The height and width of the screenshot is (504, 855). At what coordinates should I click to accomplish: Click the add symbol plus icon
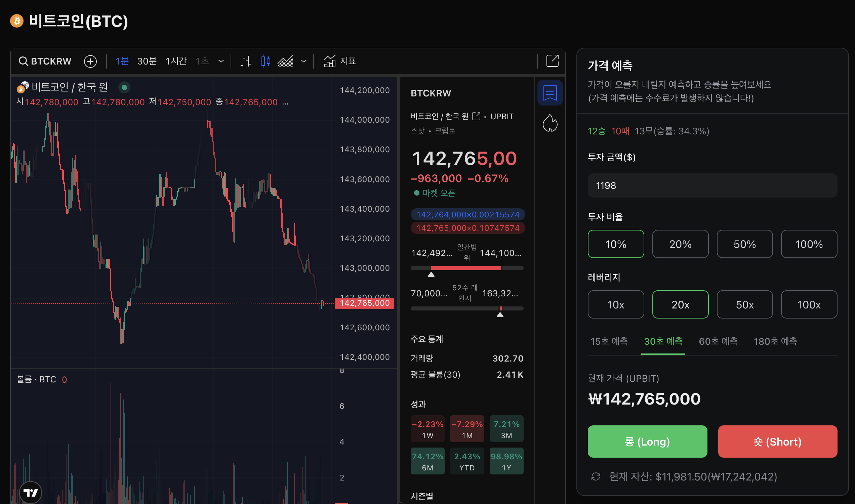click(x=90, y=61)
